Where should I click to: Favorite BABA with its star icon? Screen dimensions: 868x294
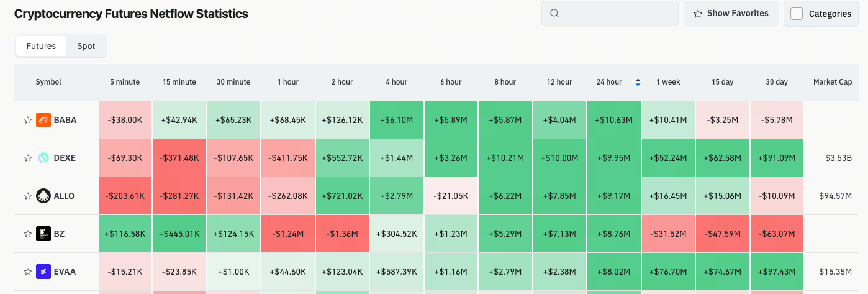coord(27,120)
